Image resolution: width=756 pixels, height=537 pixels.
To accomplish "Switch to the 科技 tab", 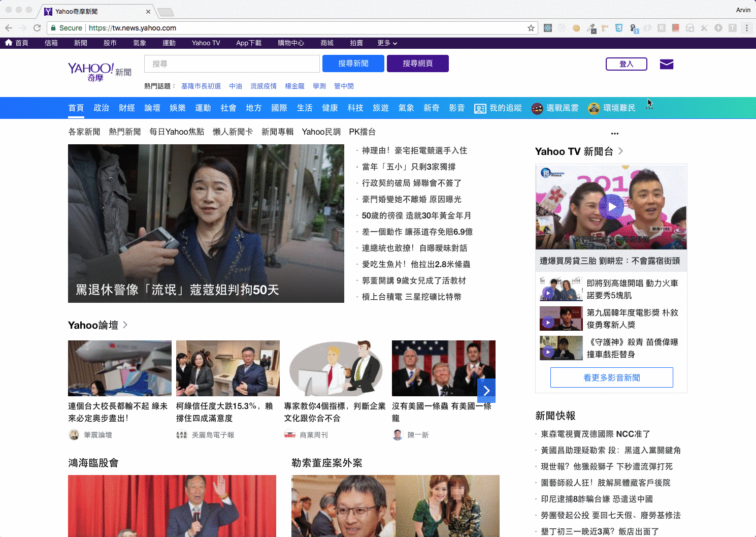I will point(355,108).
